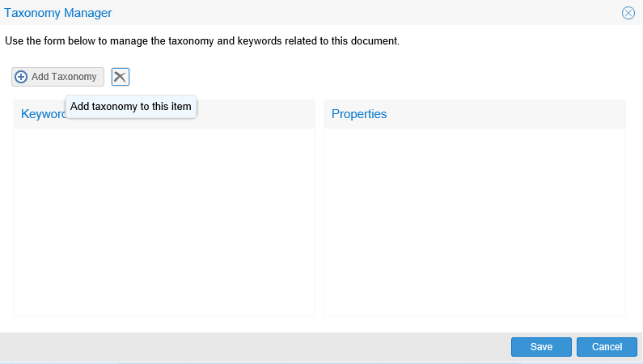Click inside the empty Properties panel area
643x364 pixels.
475,221
